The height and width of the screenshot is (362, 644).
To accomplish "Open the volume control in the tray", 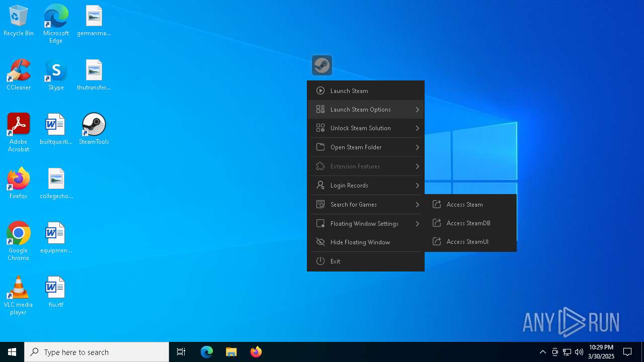I will [x=579, y=352].
